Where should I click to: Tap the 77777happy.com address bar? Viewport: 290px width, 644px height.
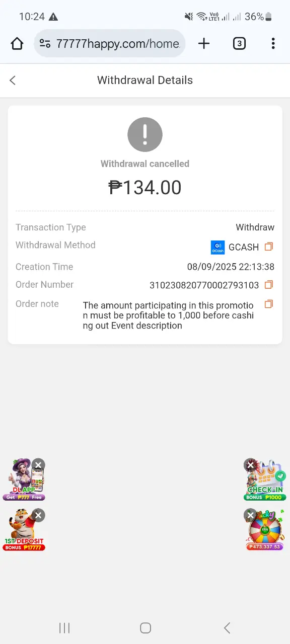coord(110,44)
